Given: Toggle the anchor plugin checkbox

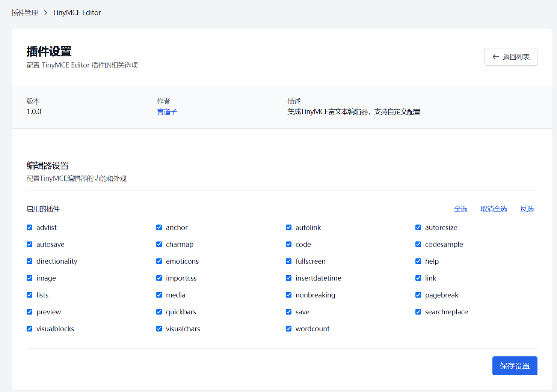Looking at the screenshot, I should (x=159, y=227).
